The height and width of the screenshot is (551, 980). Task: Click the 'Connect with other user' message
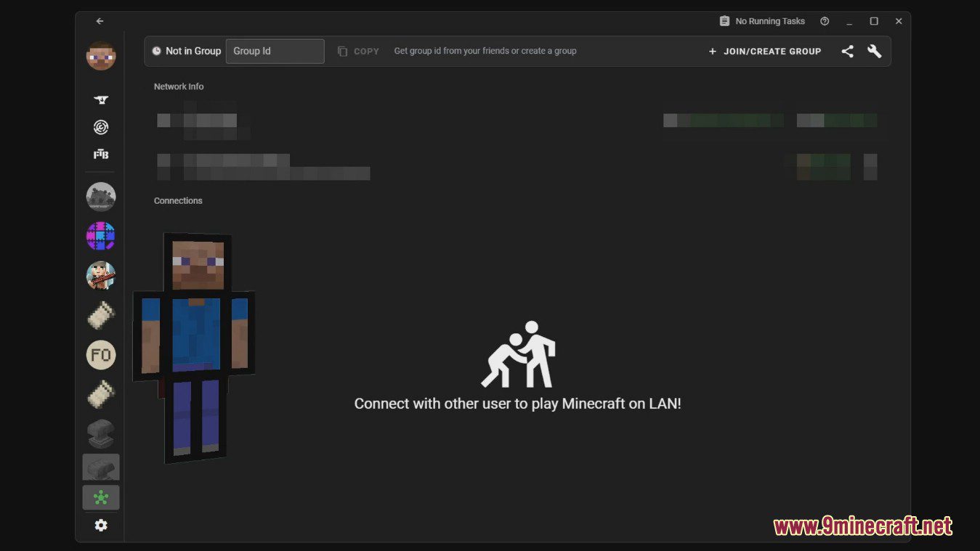pos(517,404)
